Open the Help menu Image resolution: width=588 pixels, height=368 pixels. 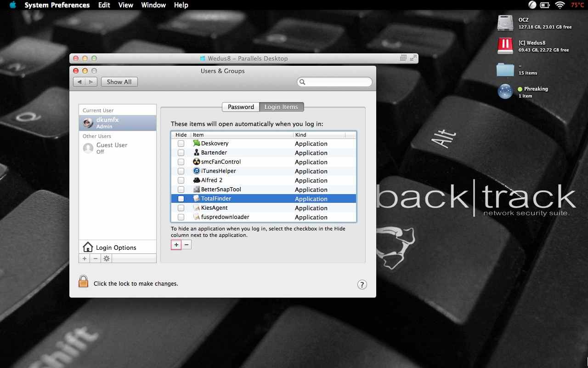coord(181,5)
